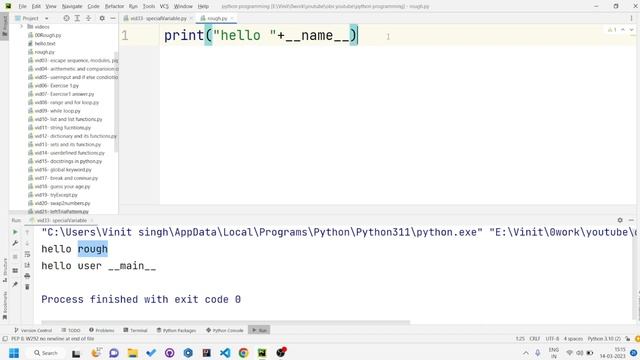This screenshot has width=640, height=360.
Task: Open editor tabs more options icon
Action: point(631,18)
